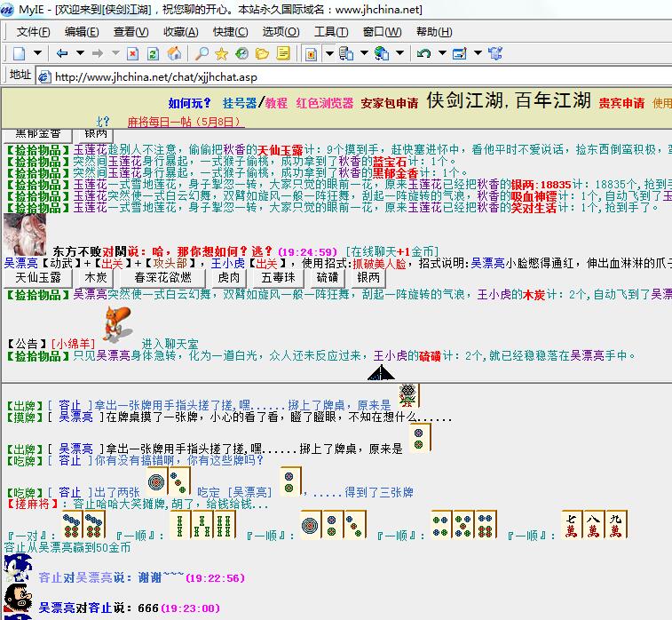Click the yellow notepad toolbar icon
The width and height of the screenshot is (672, 620).
click(x=283, y=53)
